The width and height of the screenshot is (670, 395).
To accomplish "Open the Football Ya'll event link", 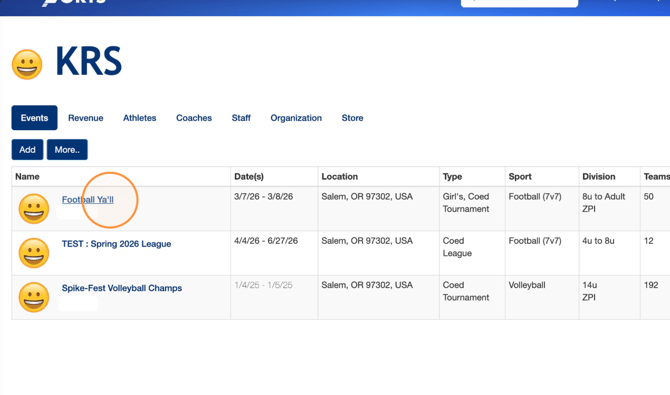I will coord(88,200).
